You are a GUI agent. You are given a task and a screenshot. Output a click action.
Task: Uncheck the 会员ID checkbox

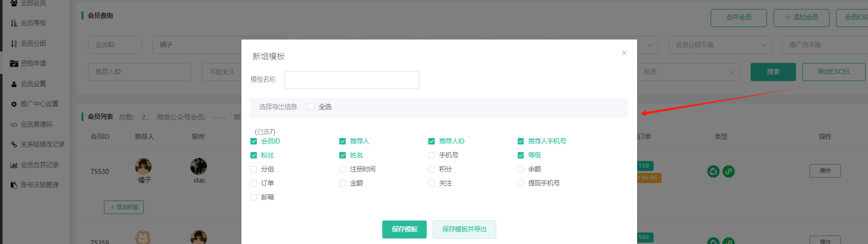click(254, 141)
